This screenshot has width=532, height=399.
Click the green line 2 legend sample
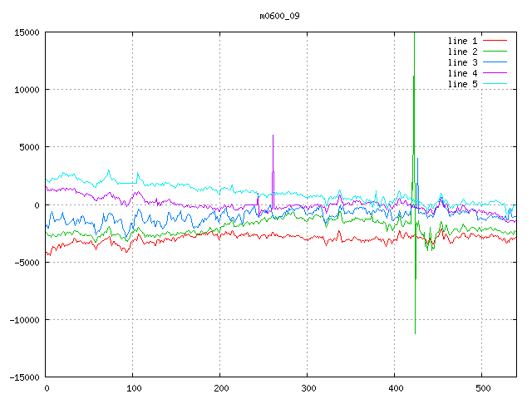pos(495,52)
